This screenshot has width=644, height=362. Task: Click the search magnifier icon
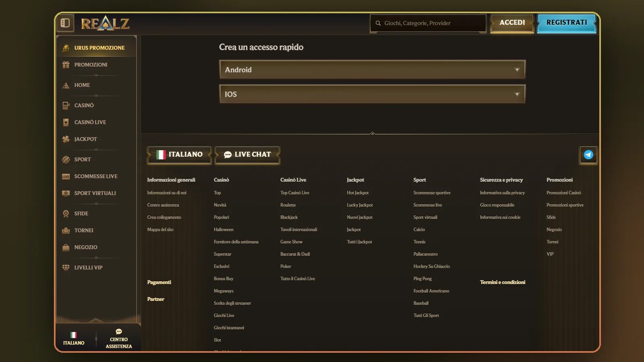pyautogui.click(x=378, y=23)
